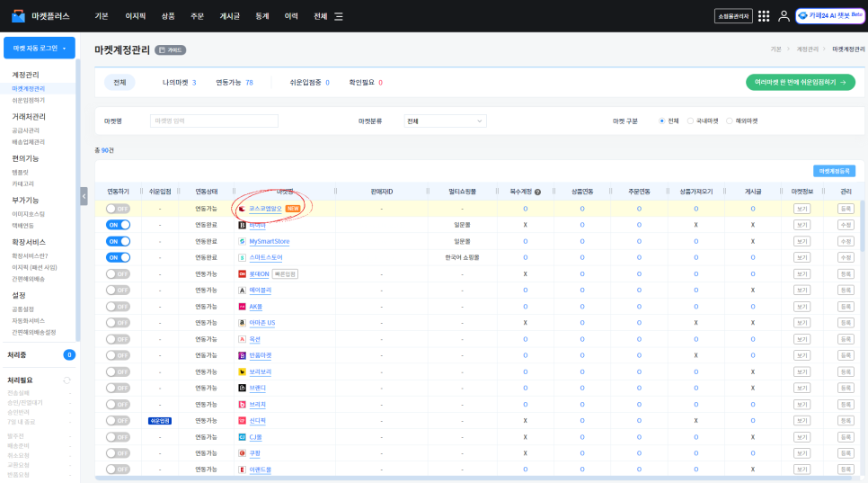Viewport: 868px width, 483px height.
Task: Select the 국내마켓 radio button
Action: [690, 121]
